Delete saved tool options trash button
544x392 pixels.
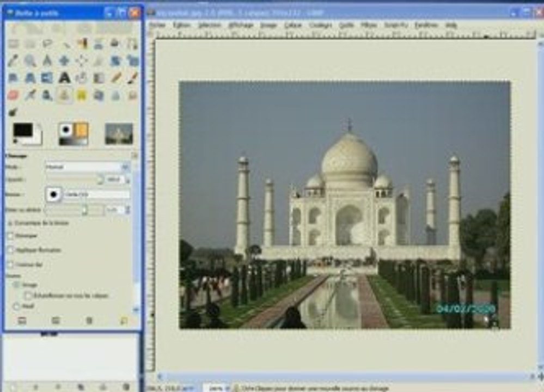click(x=89, y=321)
